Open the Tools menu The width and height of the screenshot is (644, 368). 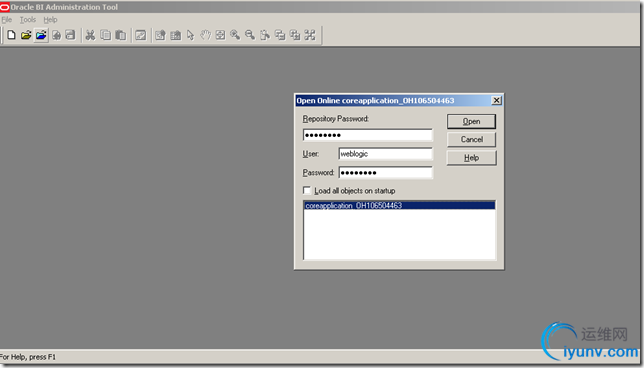pos(28,20)
